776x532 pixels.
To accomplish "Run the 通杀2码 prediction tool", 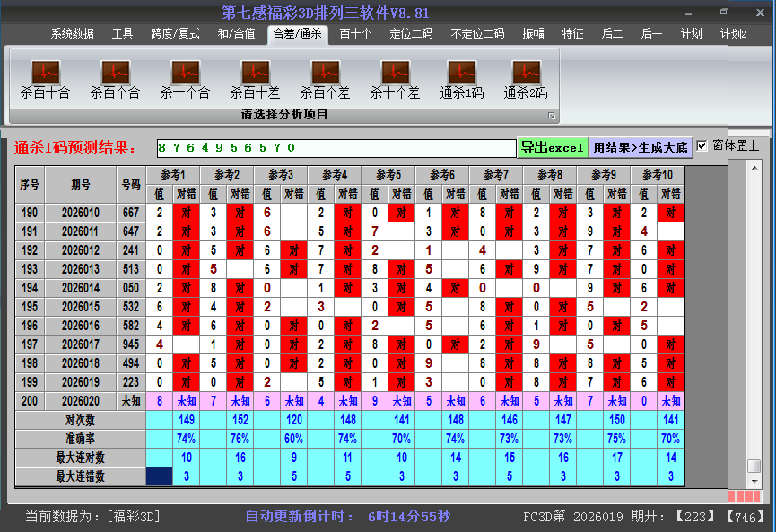I will tap(525, 76).
